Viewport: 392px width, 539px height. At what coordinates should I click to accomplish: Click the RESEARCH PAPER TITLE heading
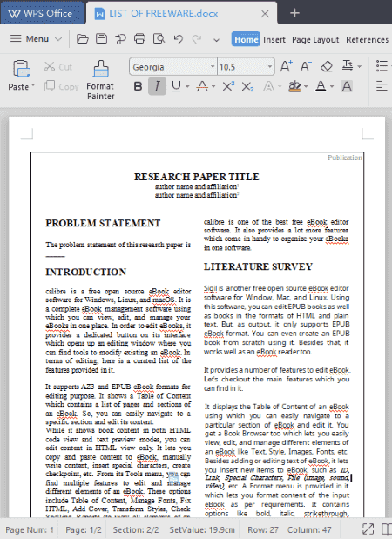196,177
